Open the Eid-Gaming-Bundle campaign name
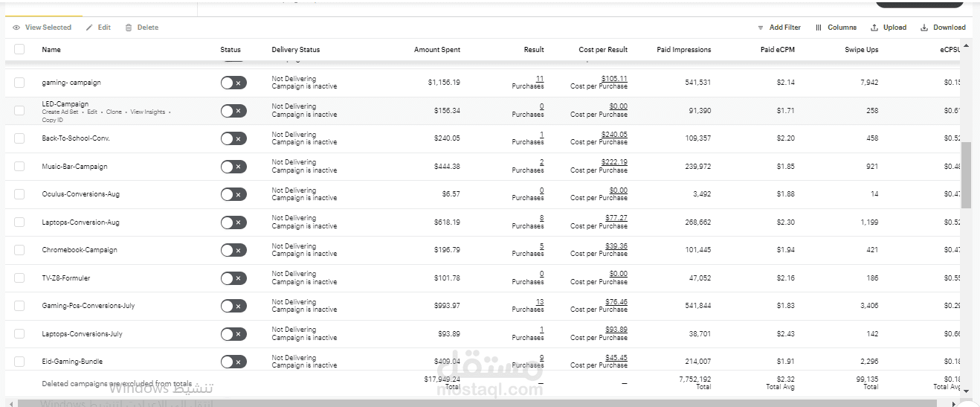 72,362
